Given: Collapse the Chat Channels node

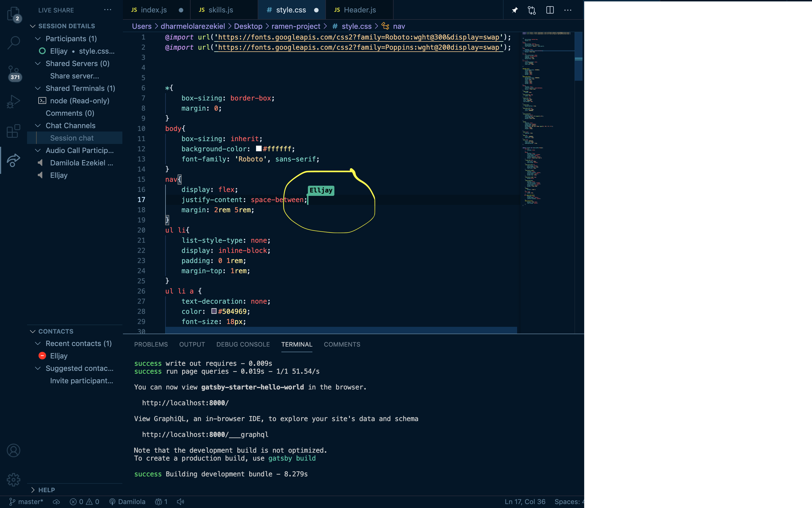Looking at the screenshot, I should point(38,126).
